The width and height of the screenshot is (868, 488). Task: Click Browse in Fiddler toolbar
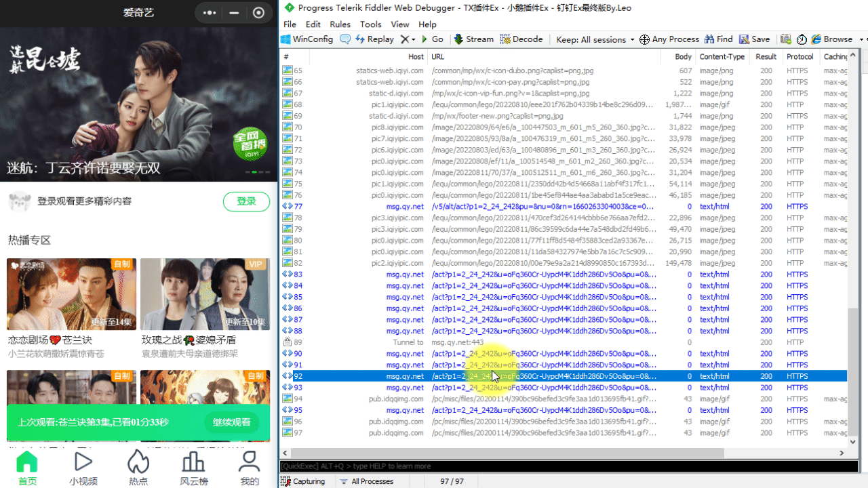pyautogui.click(x=832, y=39)
